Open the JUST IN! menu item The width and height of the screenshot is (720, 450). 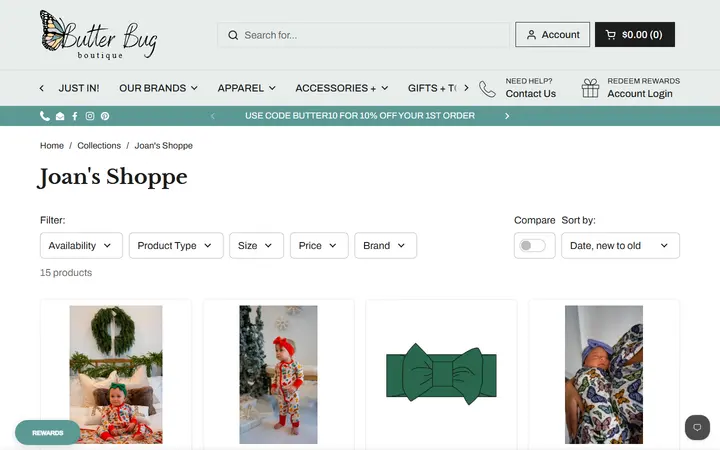click(x=79, y=88)
